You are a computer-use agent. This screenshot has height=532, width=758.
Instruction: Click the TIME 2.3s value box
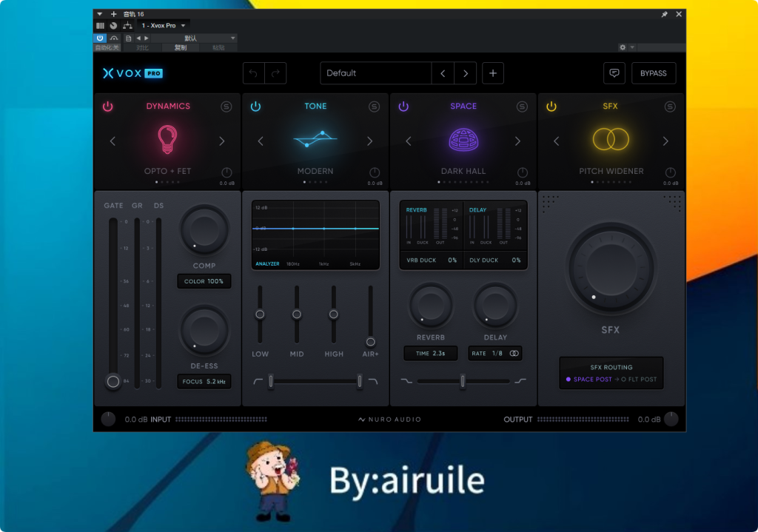430,353
